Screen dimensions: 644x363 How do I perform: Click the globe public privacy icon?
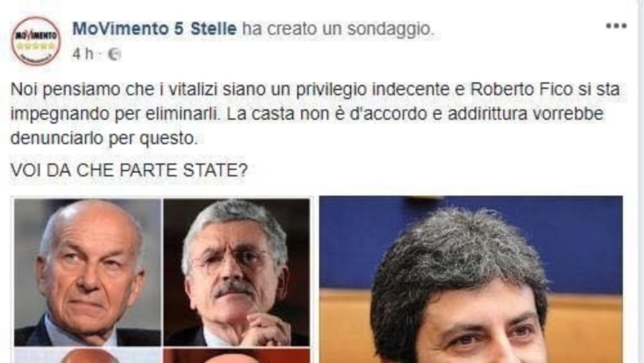114,54
